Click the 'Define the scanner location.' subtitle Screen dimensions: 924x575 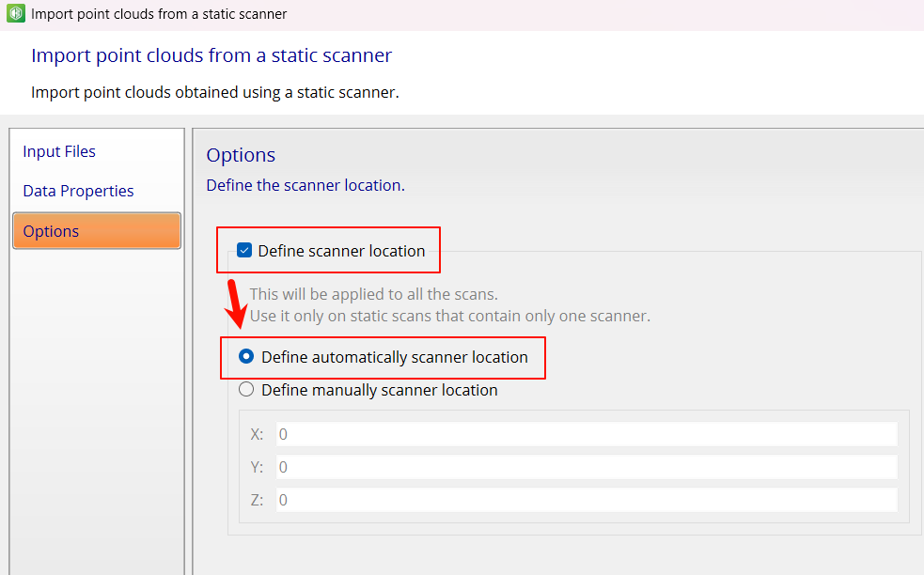tap(305, 185)
